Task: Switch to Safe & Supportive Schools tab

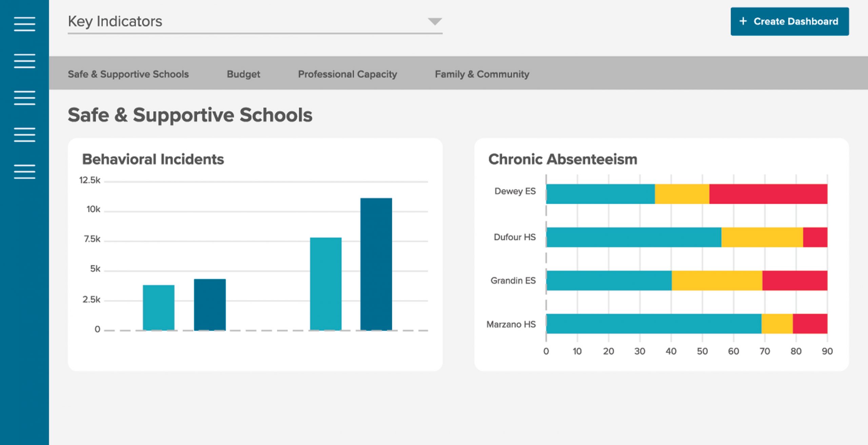Action: click(x=128, y=74)
